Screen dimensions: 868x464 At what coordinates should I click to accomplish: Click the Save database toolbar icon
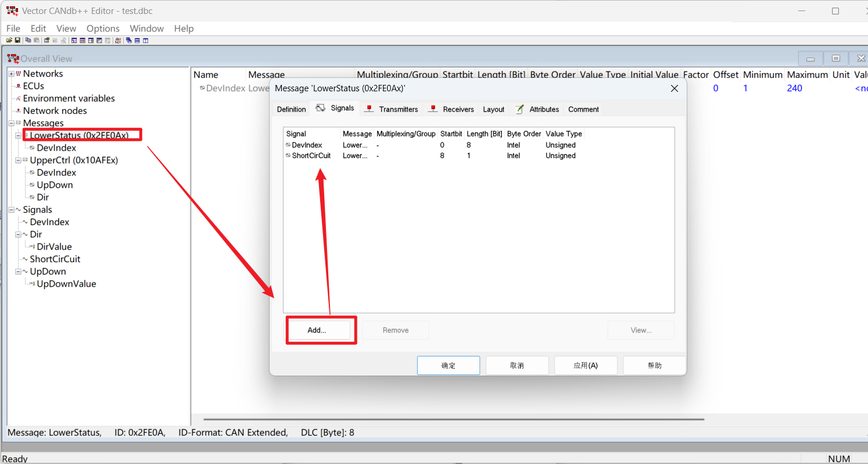[17, 40]
